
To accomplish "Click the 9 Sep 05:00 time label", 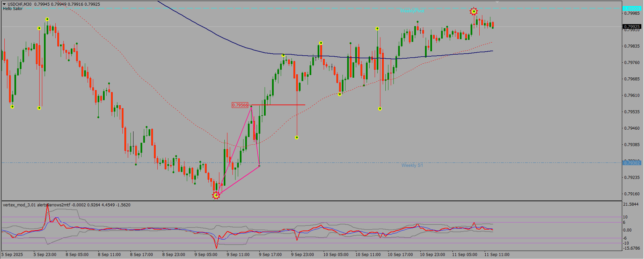I will [x=206, y=255].
